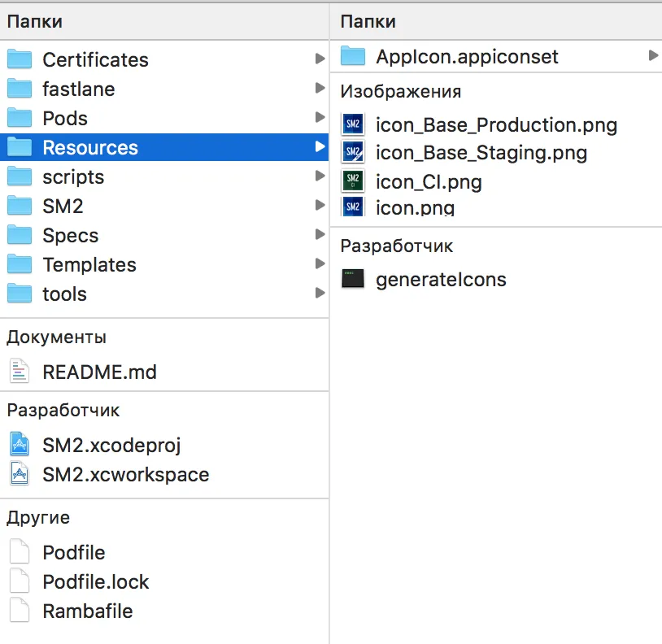
Task: Select the README.md document icon
Action: pos(20,372)
